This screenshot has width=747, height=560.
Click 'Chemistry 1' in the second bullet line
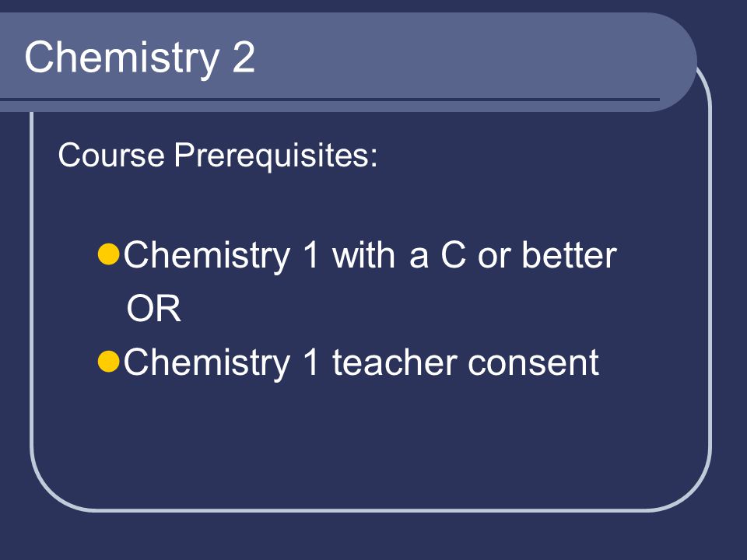point(222,363)
